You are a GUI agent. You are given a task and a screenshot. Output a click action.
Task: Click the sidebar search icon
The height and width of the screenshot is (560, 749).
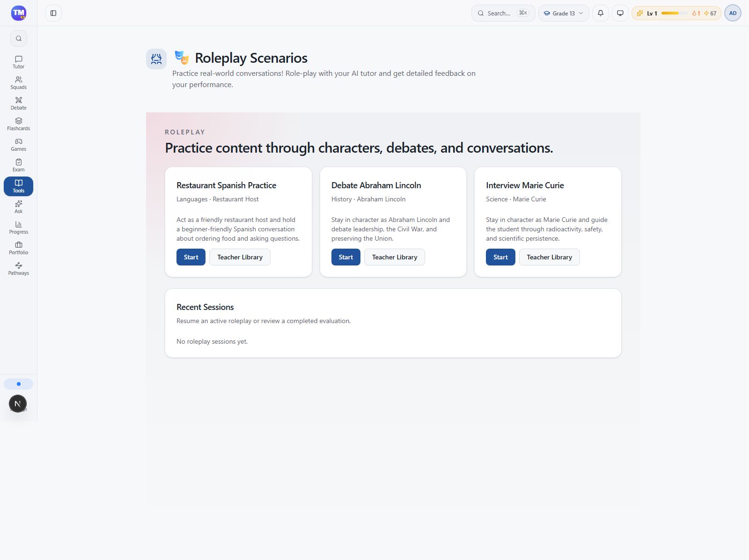tap(19, 38)
